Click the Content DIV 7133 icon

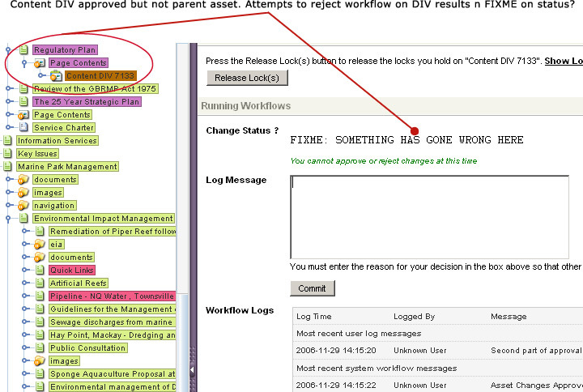pyautogui.click(x=56, y=76)
